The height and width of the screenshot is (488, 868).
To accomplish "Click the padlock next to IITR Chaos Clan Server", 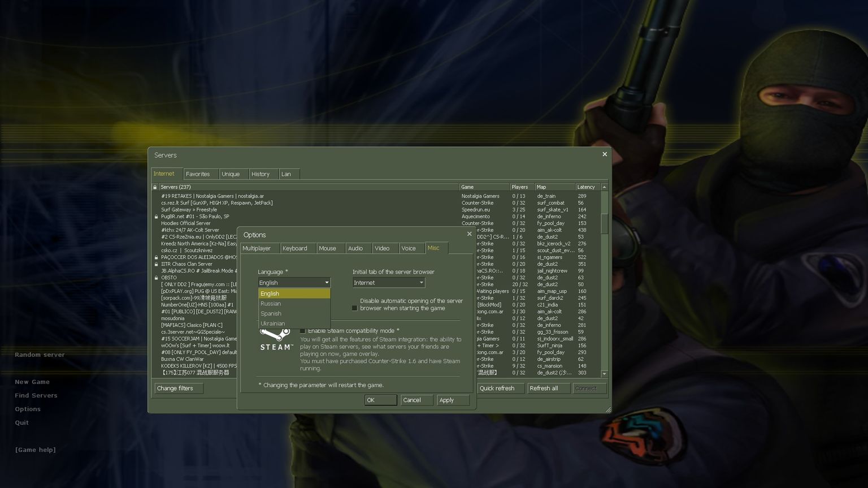I will tap(155, 264).
